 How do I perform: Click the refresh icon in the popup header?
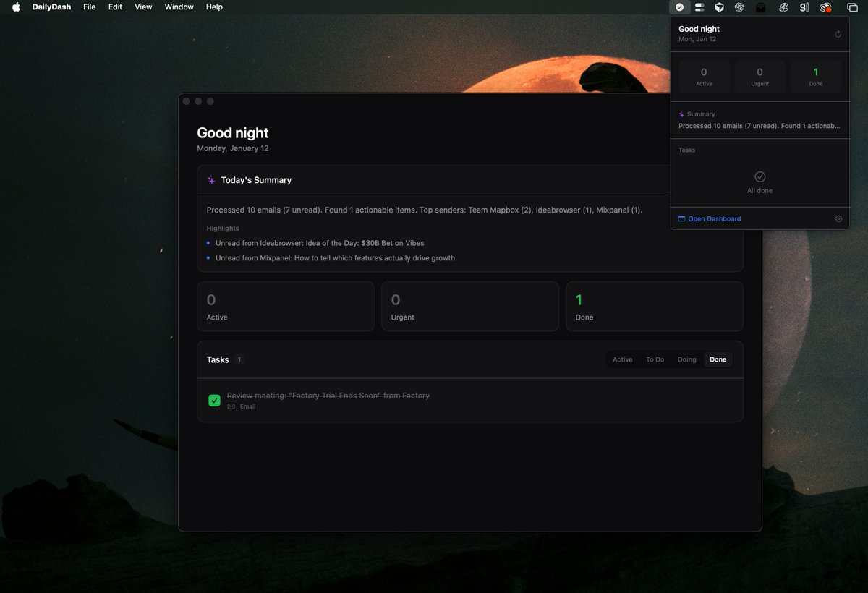coord(838,33)
